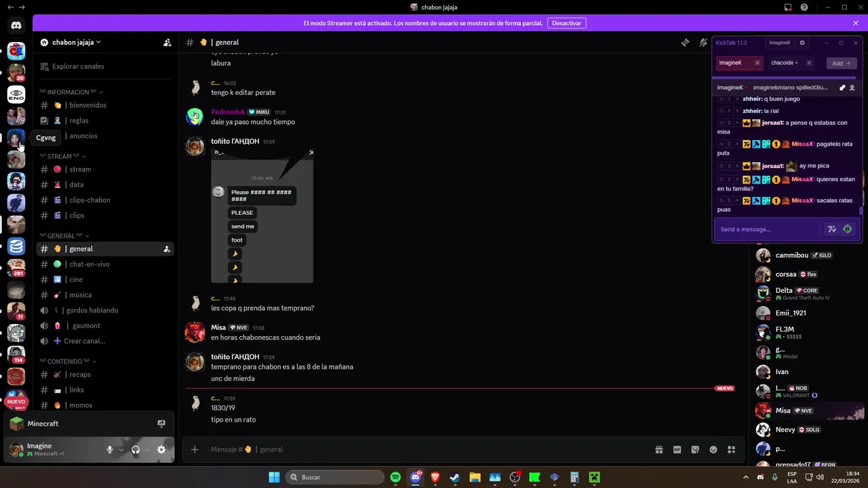
Task: Deafen with the headphones button
Action: 136,449
